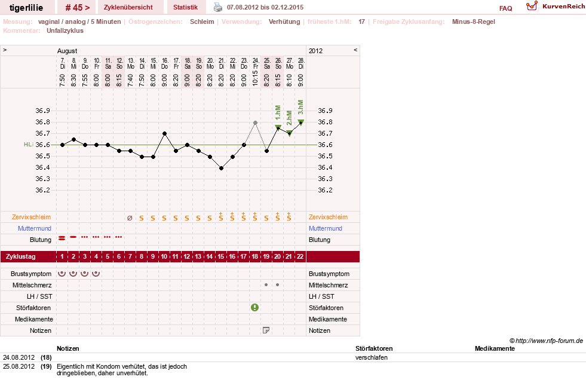Image resolution: width=586 pixels, height=392 pixels.
Task: Open the KurvenReich logo link
Action: click(556, 7)
